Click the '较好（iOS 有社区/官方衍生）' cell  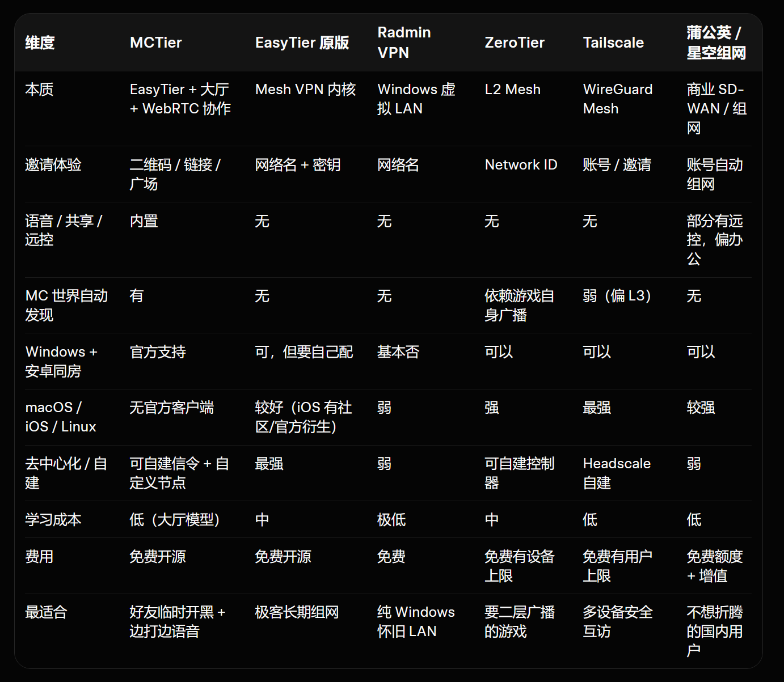click(x=304, y=417)
